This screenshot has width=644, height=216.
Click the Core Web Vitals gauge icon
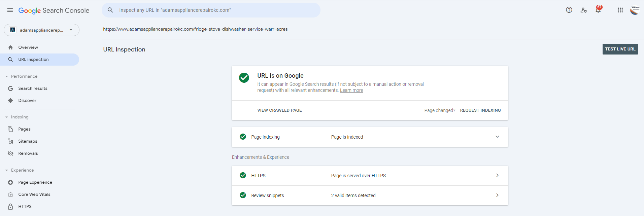click(11, 194)
